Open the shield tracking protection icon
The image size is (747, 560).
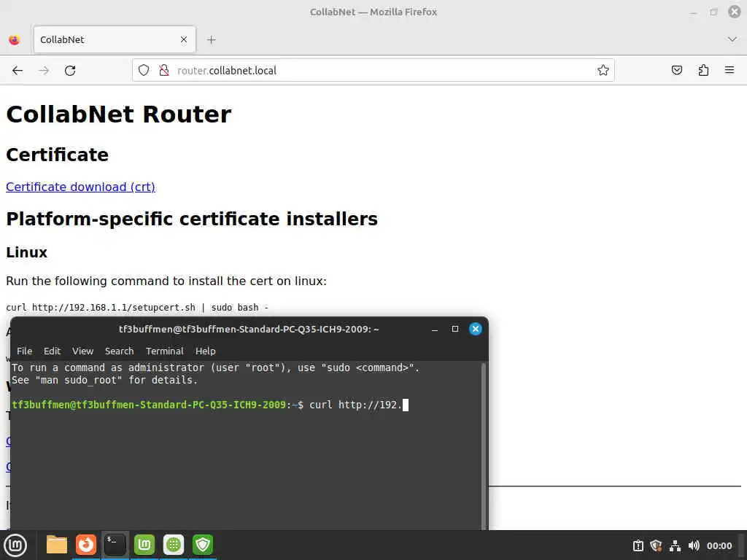coord(144,71)
